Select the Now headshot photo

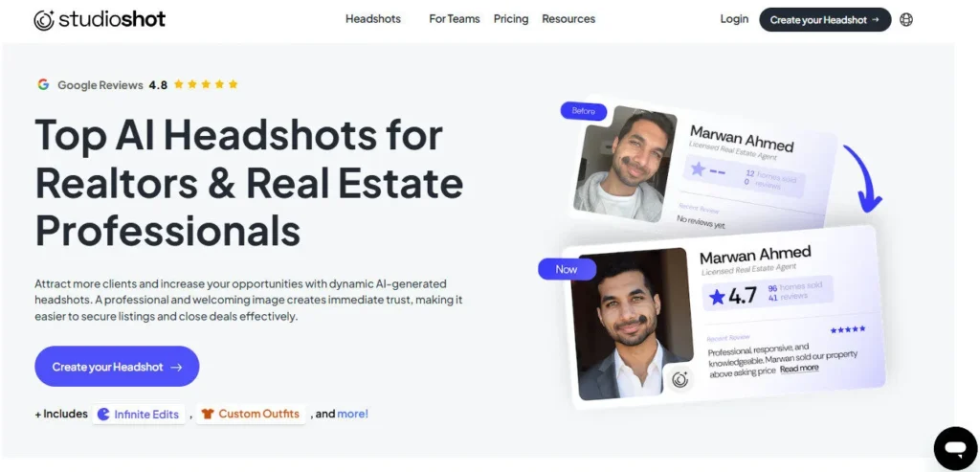[x=632, y=324]
